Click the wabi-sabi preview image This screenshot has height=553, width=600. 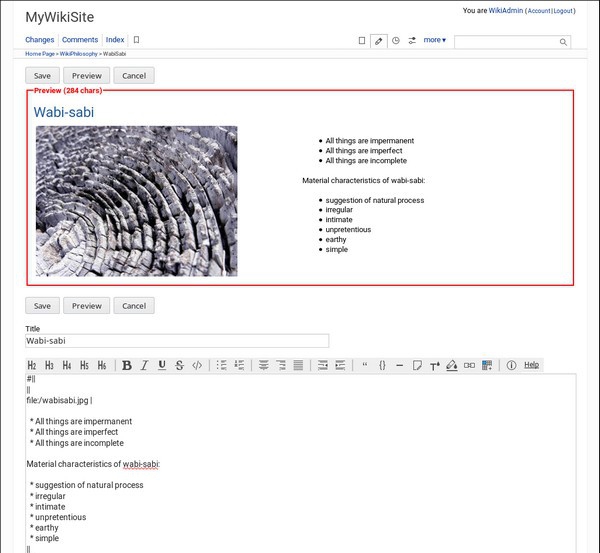tap(137, 201)
